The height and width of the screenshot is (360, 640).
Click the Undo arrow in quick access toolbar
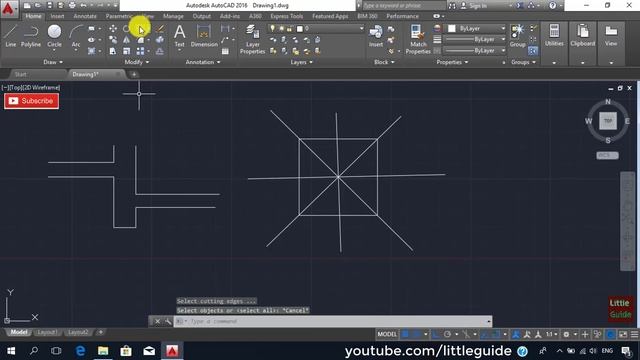[x=83, y=6]
